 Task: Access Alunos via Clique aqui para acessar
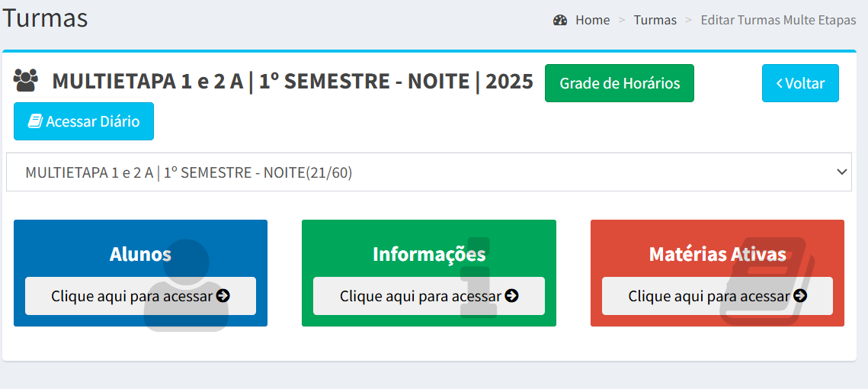click(x=141, y=296)
